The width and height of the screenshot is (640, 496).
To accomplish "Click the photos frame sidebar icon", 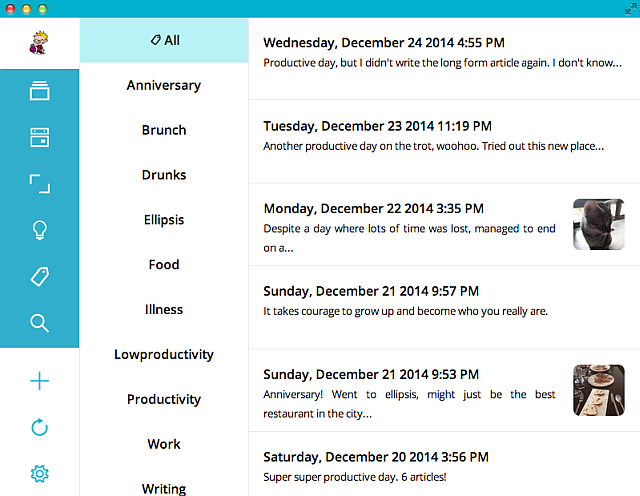I will (x=40, y=184).
